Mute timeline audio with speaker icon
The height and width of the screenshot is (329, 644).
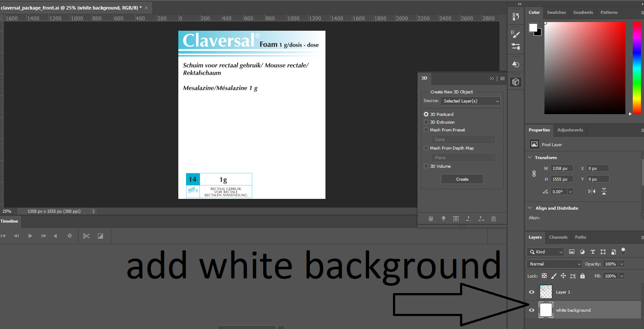click(x=55, y=236)
